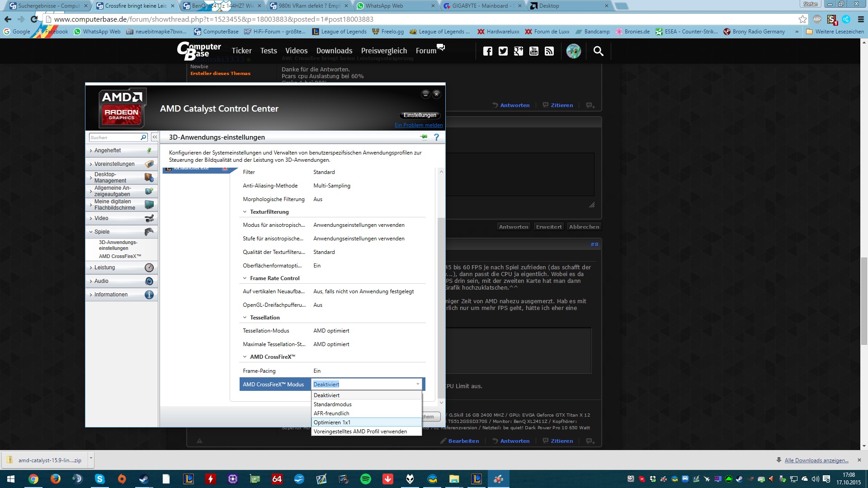Image resolution: width=868 pixels, height=488 pixels.
Task: Click ComputerBase RSS feed icon
Action: [549, 51]
